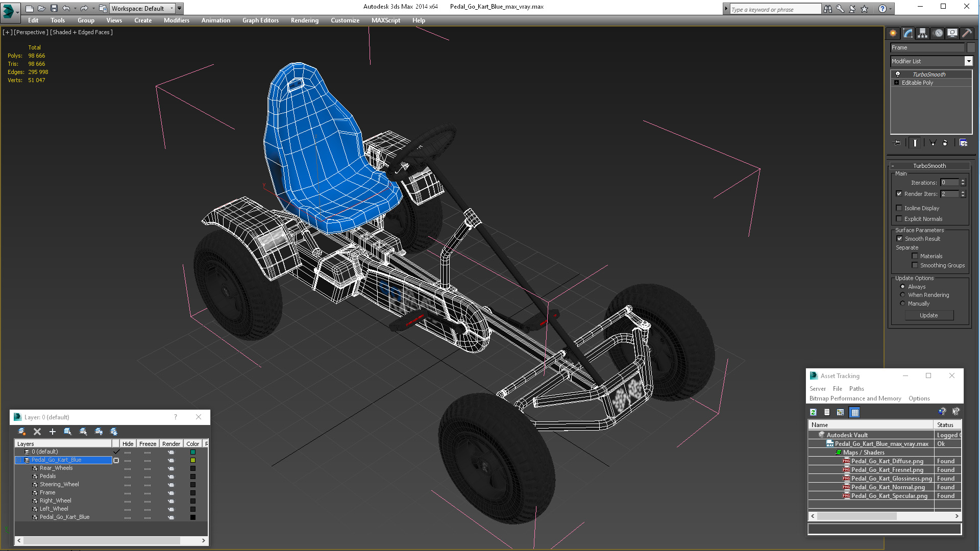Toggle Show End Result icon
Screen dimensions: 980x551
point(915,143)
